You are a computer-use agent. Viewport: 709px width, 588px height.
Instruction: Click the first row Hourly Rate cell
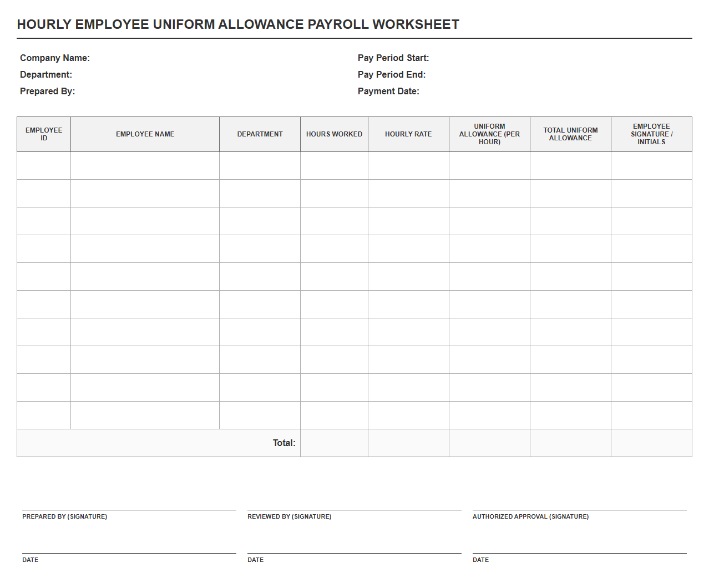pyautogui.click(x=408, y=166)
